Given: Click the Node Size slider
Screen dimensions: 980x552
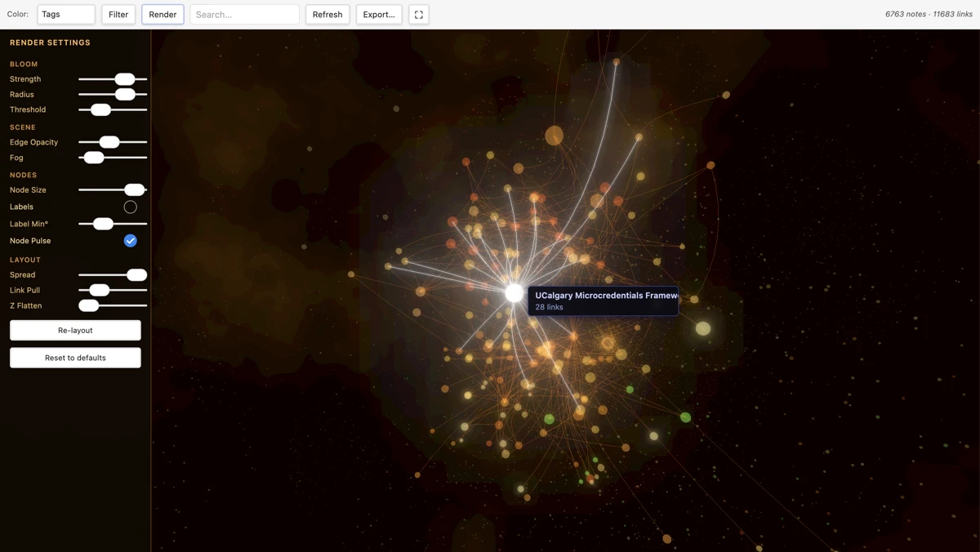Looking at the screenshot, I should point(113,189).
